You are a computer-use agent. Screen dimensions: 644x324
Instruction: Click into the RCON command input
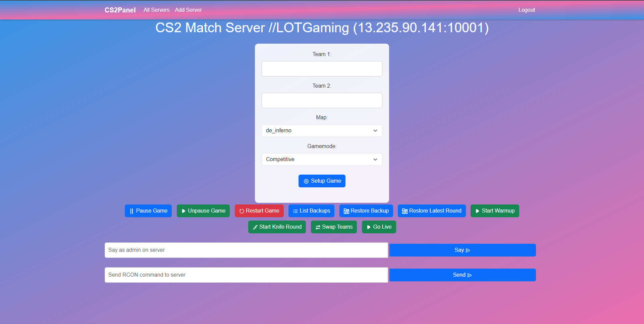[246, 275]
